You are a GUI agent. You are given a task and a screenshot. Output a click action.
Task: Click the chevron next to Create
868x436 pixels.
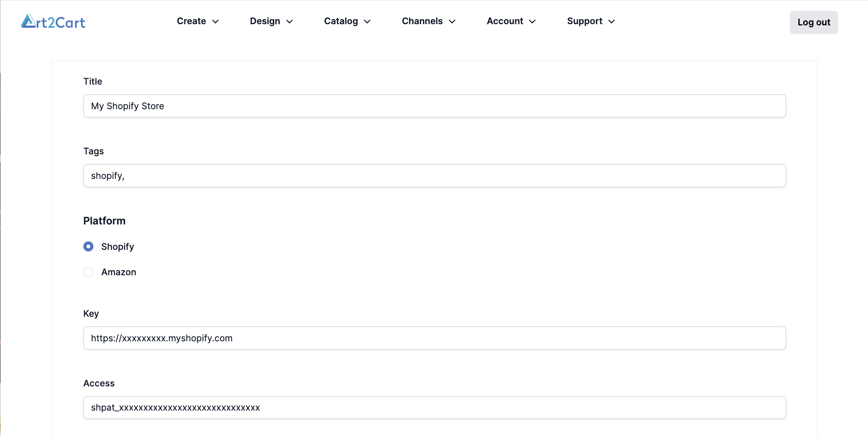pyautogui.click(x=215, y=21)
